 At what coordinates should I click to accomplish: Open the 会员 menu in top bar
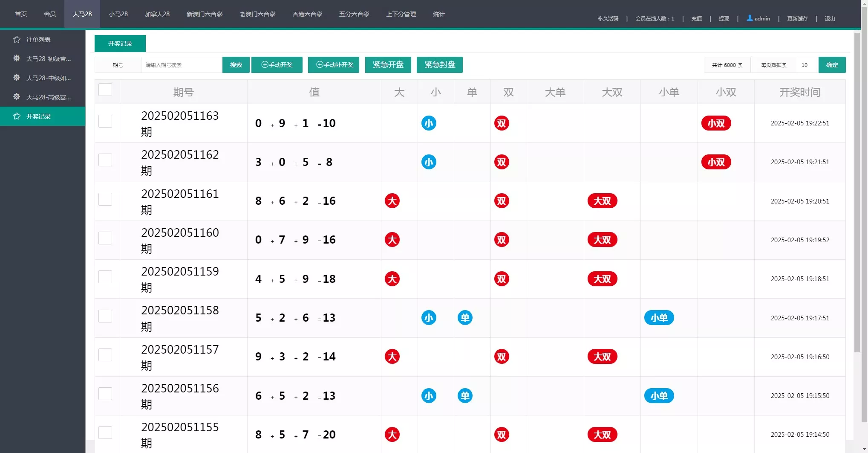pos(50,14)
